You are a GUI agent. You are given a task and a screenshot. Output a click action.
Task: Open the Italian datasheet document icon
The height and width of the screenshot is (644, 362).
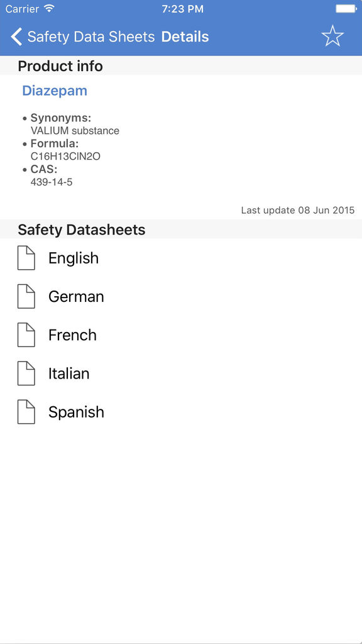[x=26, y=374]
